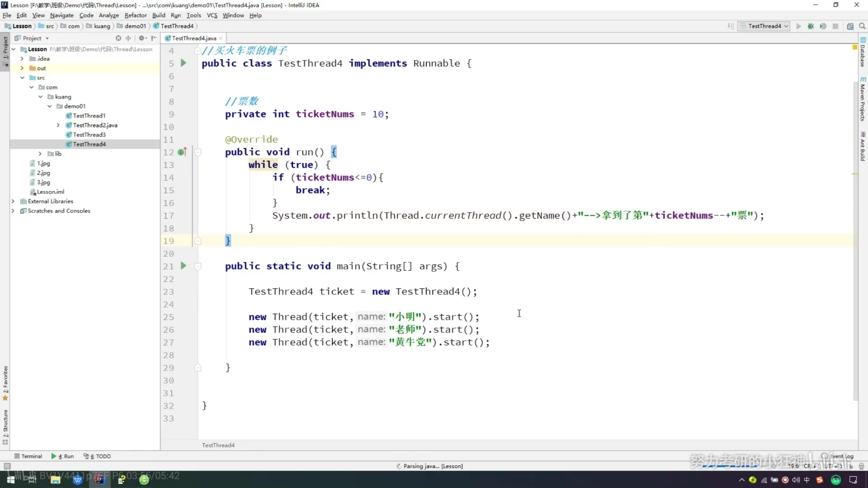This screenshot has height=488, width=868.
Task: Toggle read-only lock icon in status bar
Action: pos(851,466)
